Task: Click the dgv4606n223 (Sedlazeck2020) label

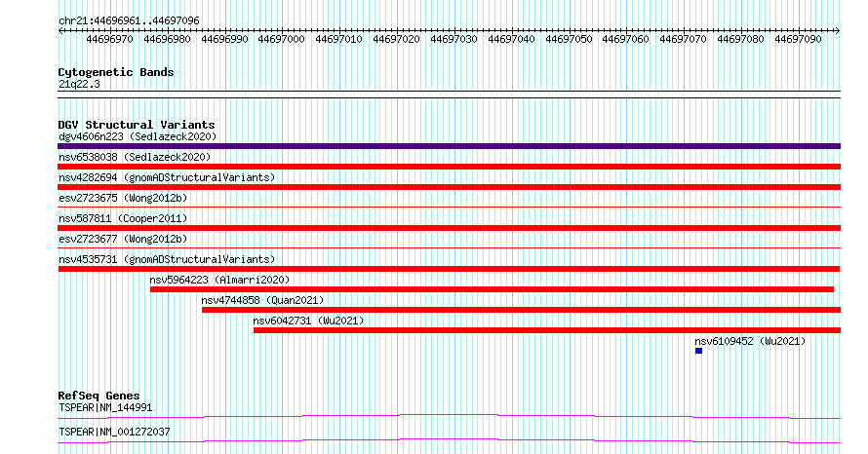Action: [x=138, y=136]
